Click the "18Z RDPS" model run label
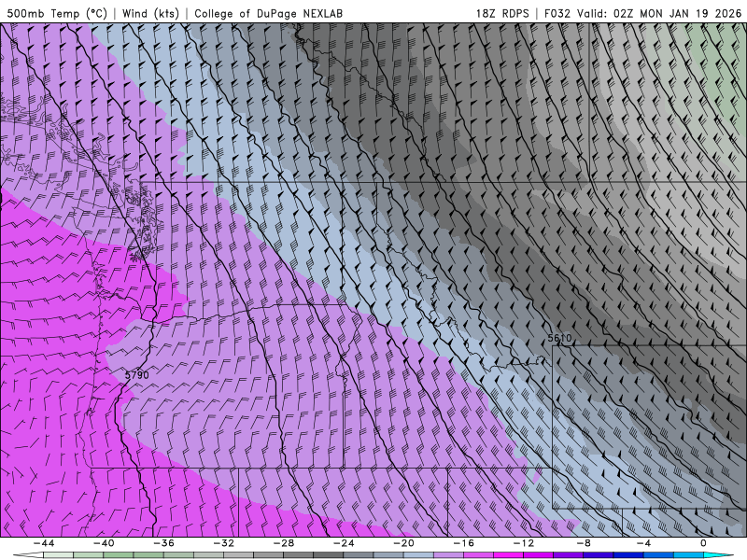Screen dimensions: 747x560 [502, 13]
